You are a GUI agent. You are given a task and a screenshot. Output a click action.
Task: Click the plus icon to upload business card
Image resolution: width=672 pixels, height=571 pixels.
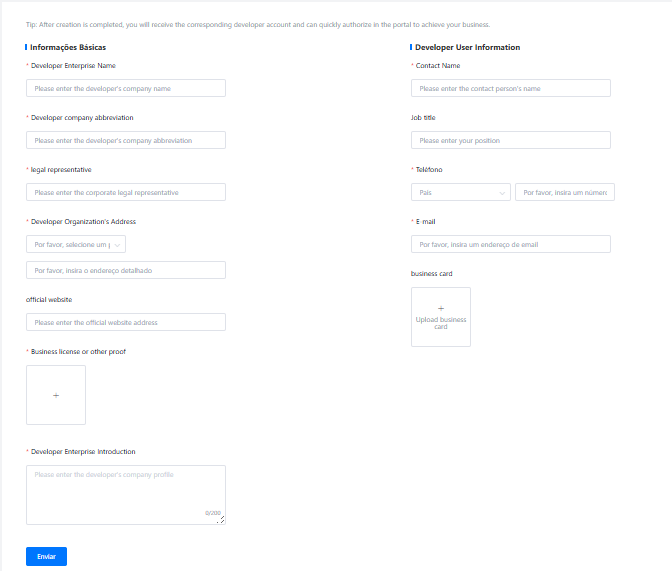(x=441, y=308)
